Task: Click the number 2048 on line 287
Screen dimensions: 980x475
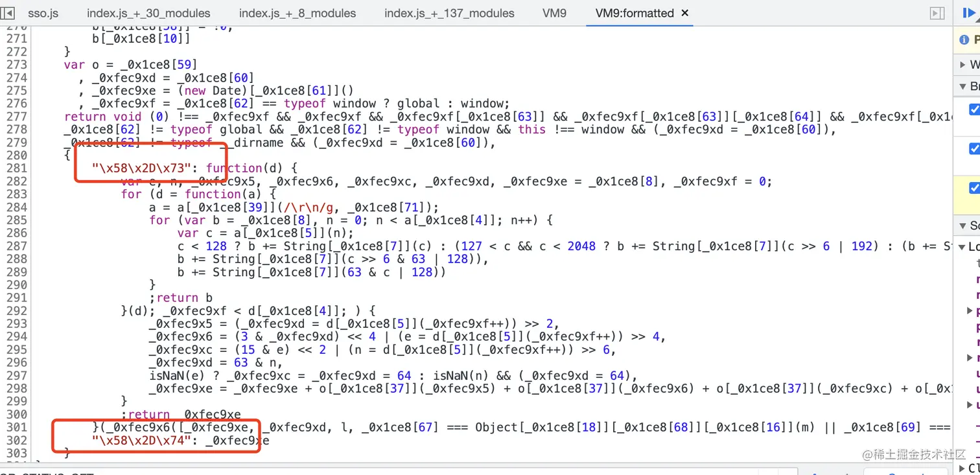Action: [581, 246]
